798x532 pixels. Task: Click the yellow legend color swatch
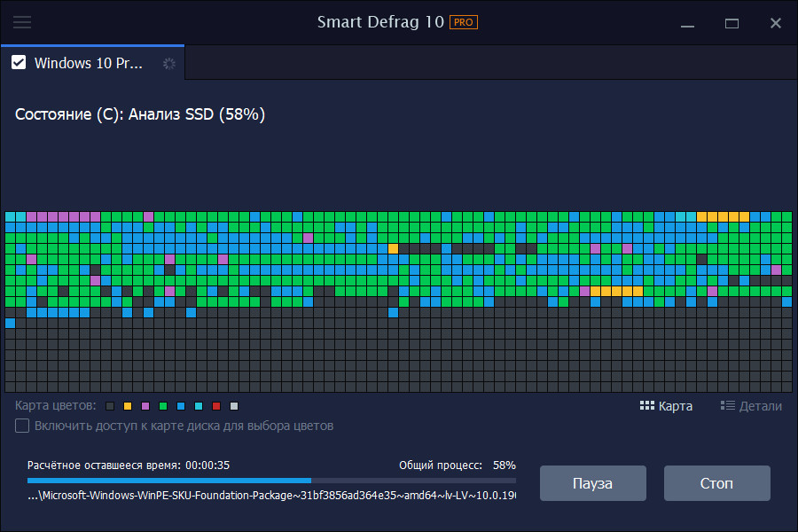pyautogui.click(x=128, y=406)
